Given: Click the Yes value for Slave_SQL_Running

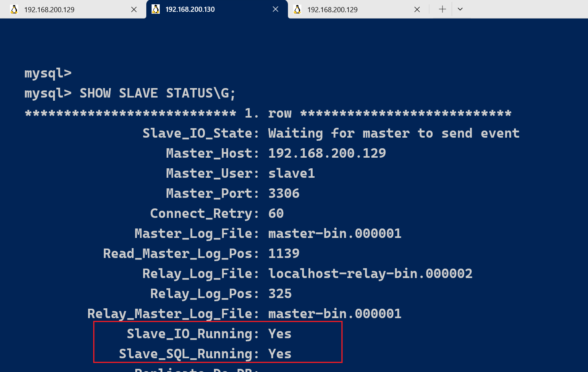Looking at the screenshot, I should click(280, 354).
